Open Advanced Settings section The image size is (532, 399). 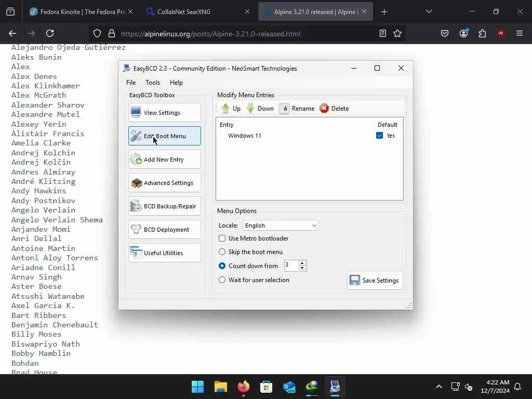tap(165, 183)
